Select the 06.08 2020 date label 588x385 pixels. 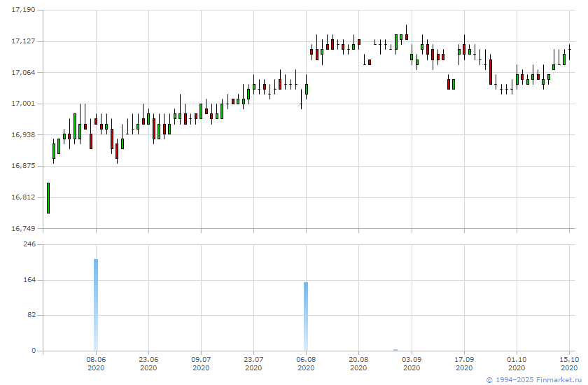[x=306, y=363]
